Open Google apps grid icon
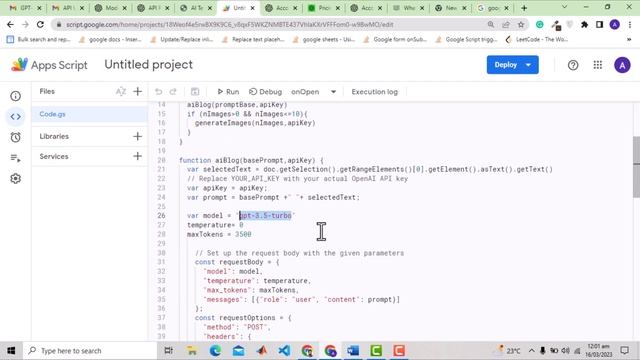640x360 pixels. click(x=598, y=65)
